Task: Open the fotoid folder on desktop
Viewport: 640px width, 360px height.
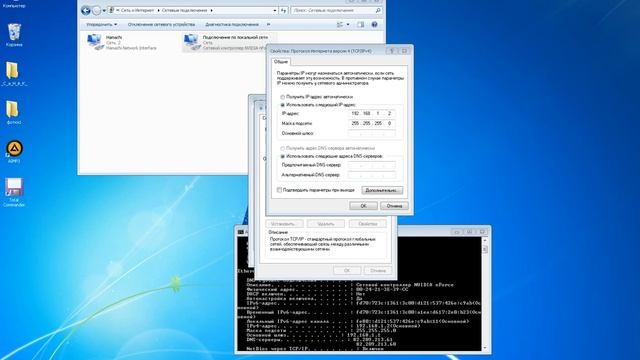Action: [13, 112]
